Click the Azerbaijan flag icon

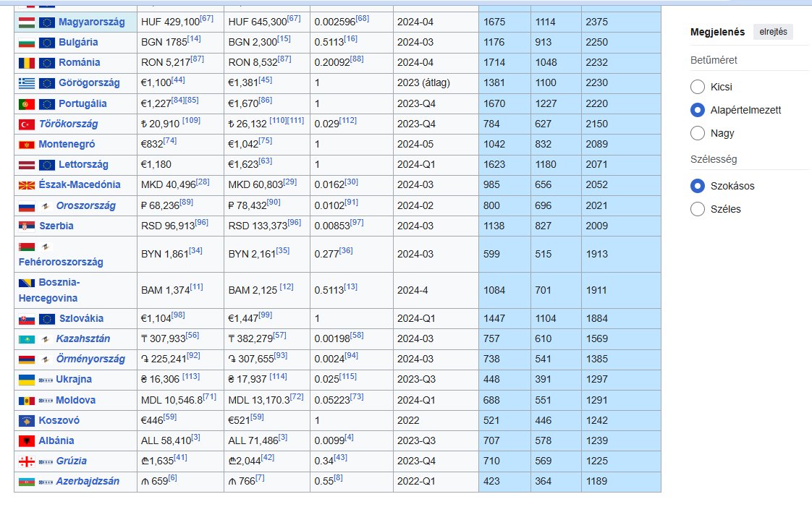coord(26,482)
